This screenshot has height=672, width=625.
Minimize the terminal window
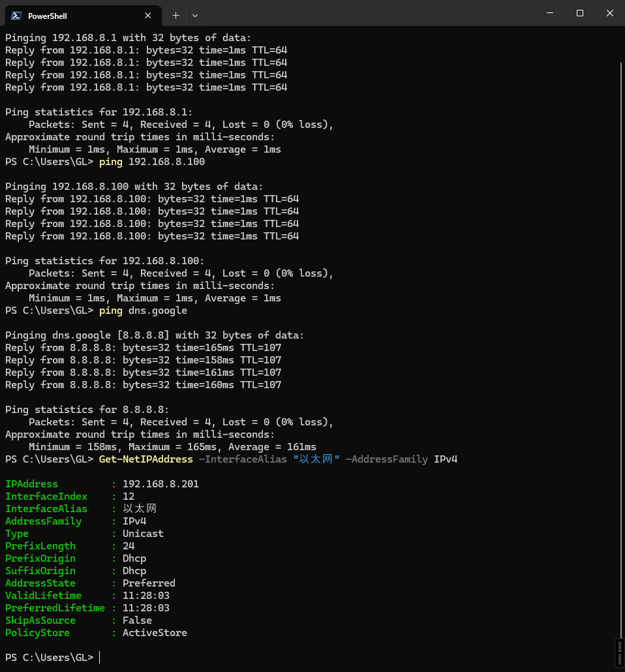point(549,13)
